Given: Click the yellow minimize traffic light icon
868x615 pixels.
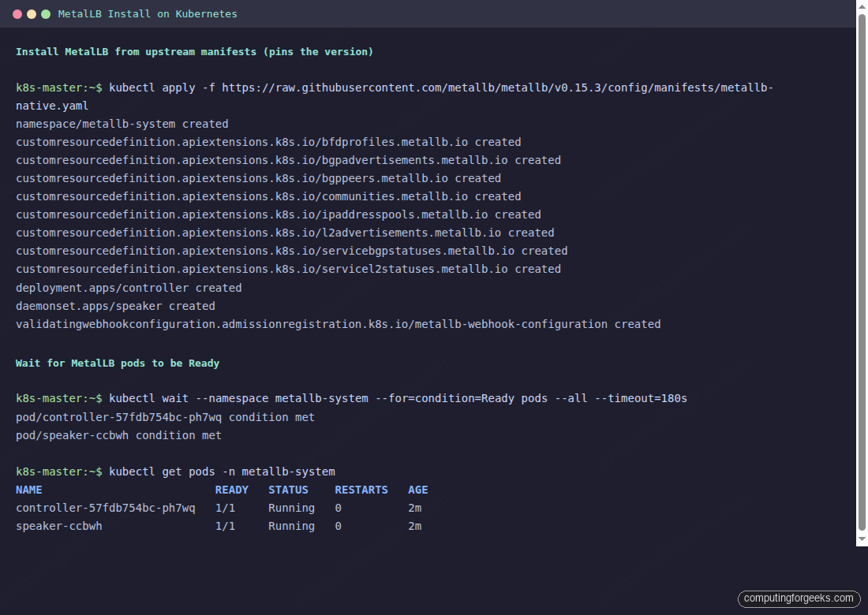Looking at the screenshot, I should (31, 13).
